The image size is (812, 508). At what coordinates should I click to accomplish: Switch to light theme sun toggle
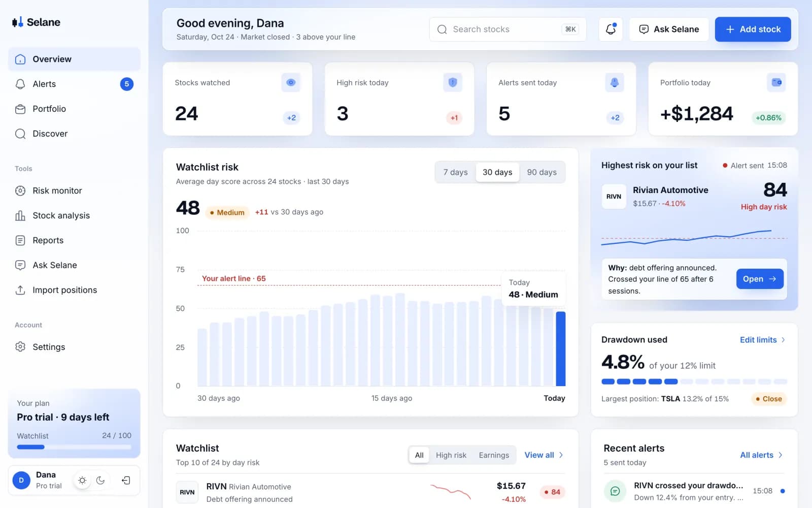pos(82,481)
